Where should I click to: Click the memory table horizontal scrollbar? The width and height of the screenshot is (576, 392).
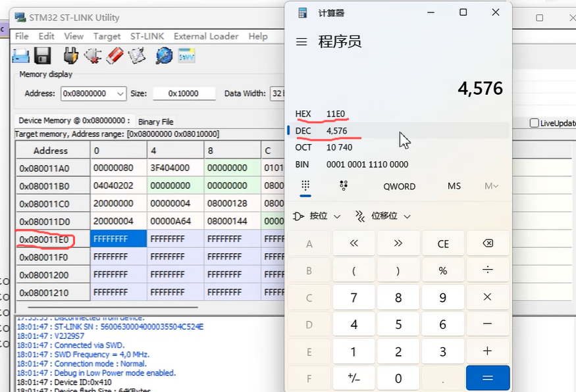coord(113,307)
